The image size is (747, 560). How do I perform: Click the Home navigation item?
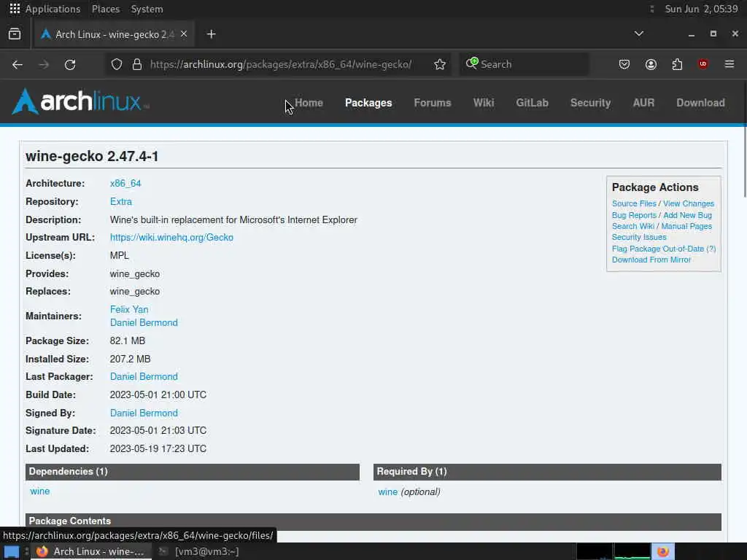(309, 103)
